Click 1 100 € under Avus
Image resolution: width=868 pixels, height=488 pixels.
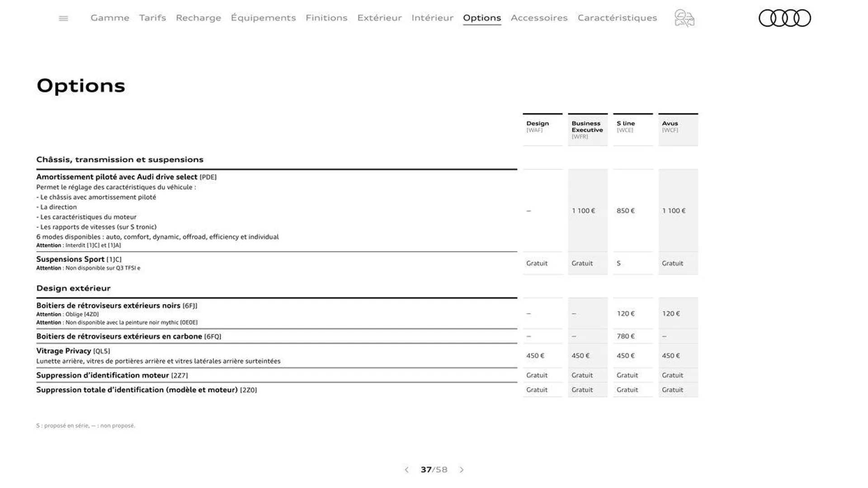(x=674, y=211)
